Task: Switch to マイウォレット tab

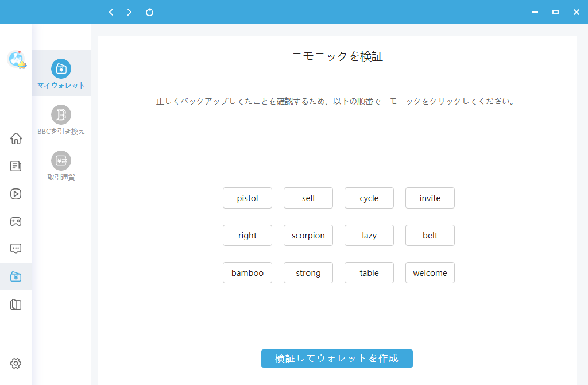Action: 61,74
